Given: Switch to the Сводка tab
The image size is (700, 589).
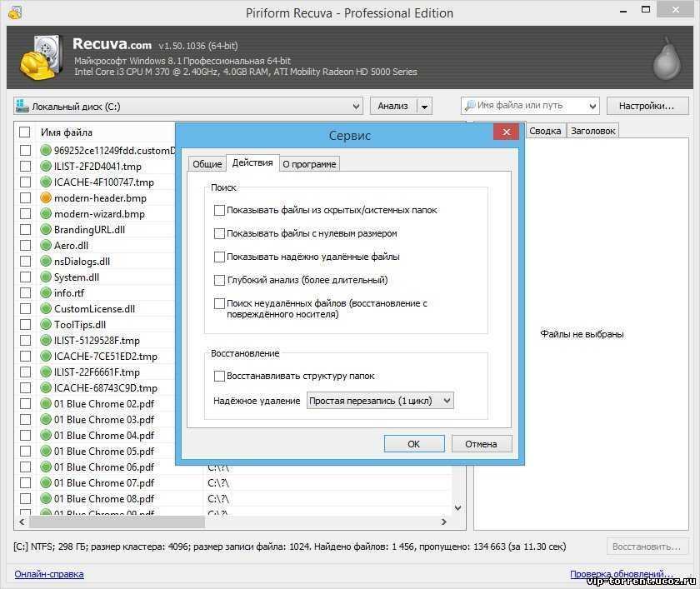Looking at the screenshot, I should (545, 131).
